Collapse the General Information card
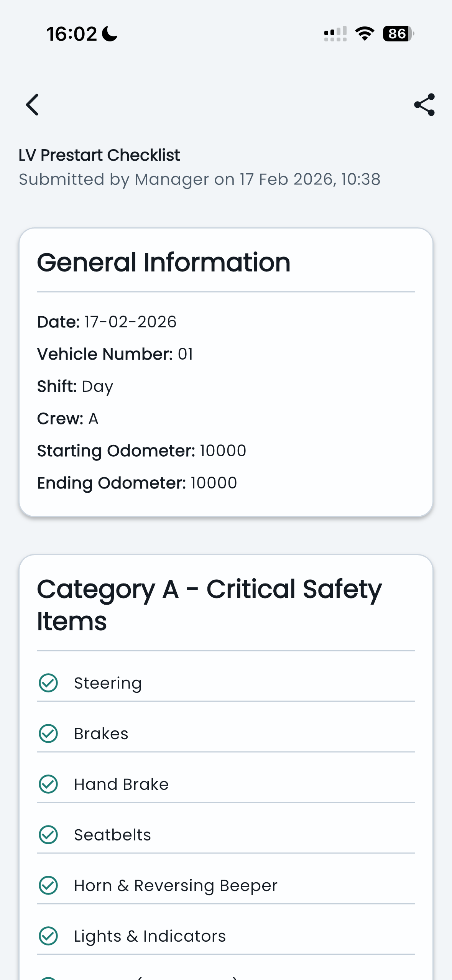 164,262
